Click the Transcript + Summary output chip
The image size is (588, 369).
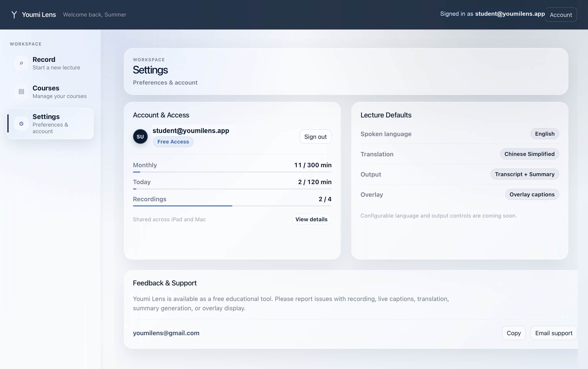click(x=525, y=174)
